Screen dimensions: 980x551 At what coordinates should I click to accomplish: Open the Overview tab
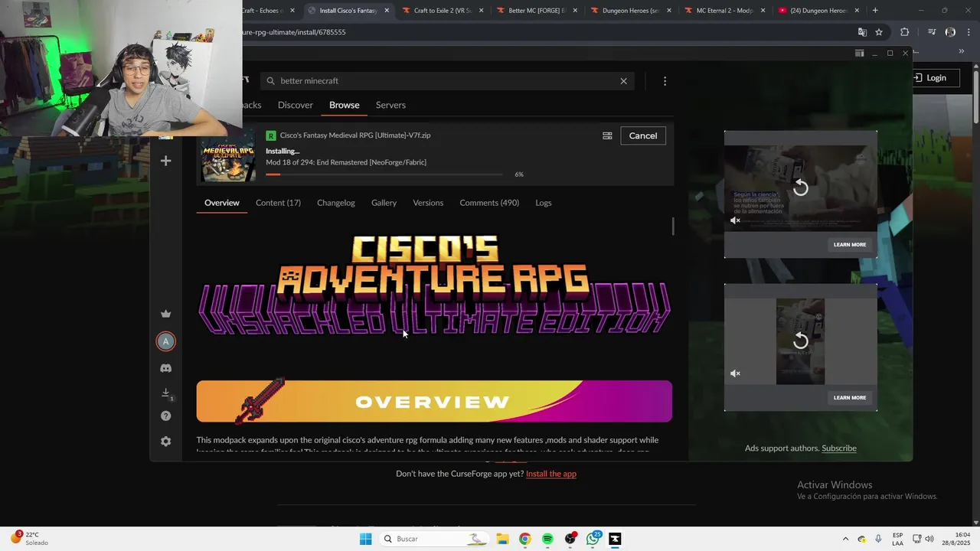click(x=222, y=203)
